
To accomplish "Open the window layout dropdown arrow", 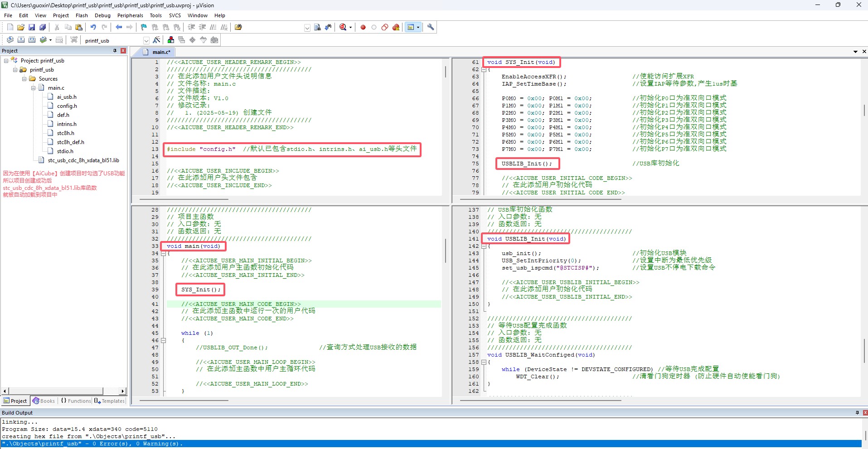I will pos(418,28).
